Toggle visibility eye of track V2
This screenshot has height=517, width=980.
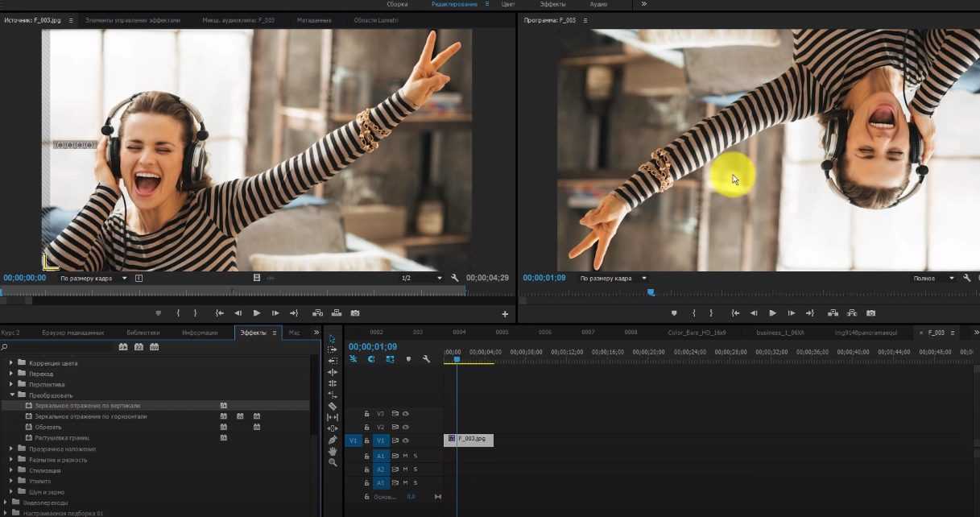406,427
